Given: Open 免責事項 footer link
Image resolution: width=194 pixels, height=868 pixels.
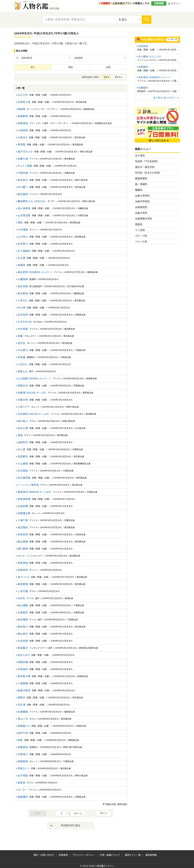Looking at the screenshot, I should point(63,855).
